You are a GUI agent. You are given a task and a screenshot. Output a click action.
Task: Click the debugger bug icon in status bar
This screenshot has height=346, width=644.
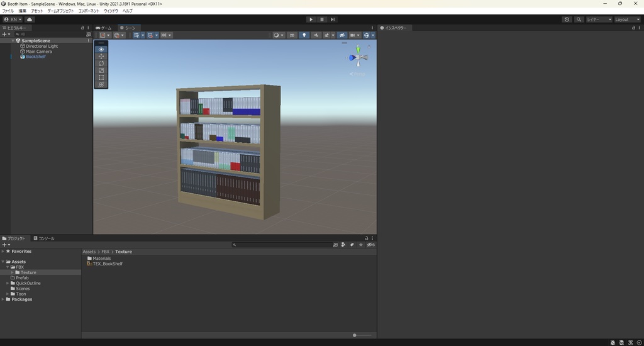coord(613,342)
